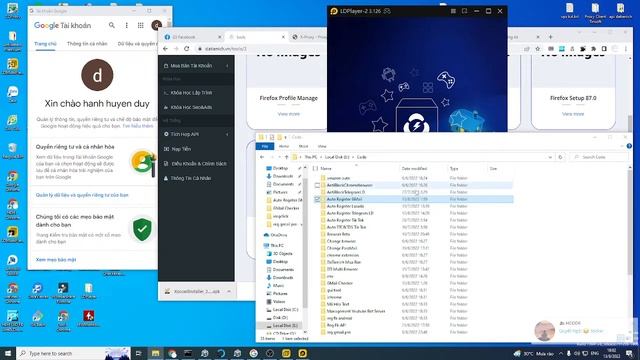The width and height of the screenshot is (640, 360).
Task: Open Task View on the taskbar
Action: point(138,353)
